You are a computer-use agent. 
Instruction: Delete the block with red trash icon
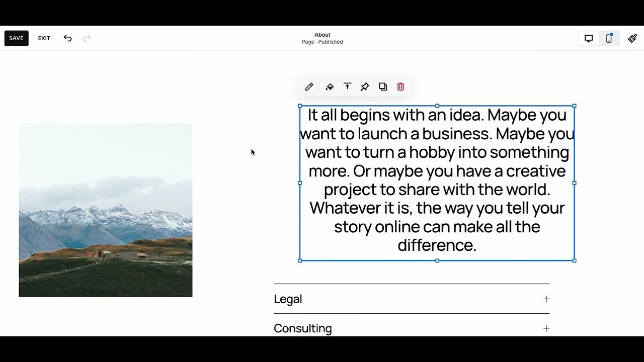[x=400, y=87]
